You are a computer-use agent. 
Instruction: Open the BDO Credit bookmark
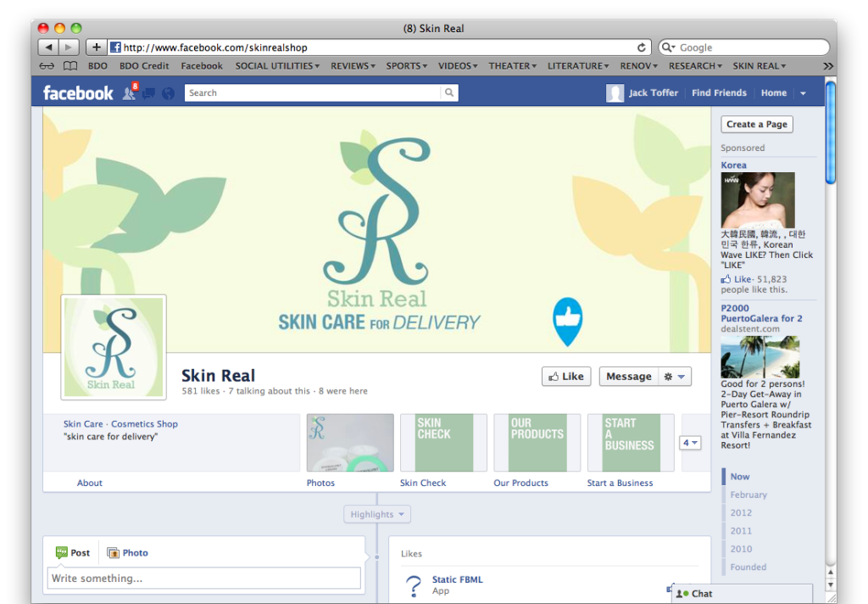click(x=144, y=66)
